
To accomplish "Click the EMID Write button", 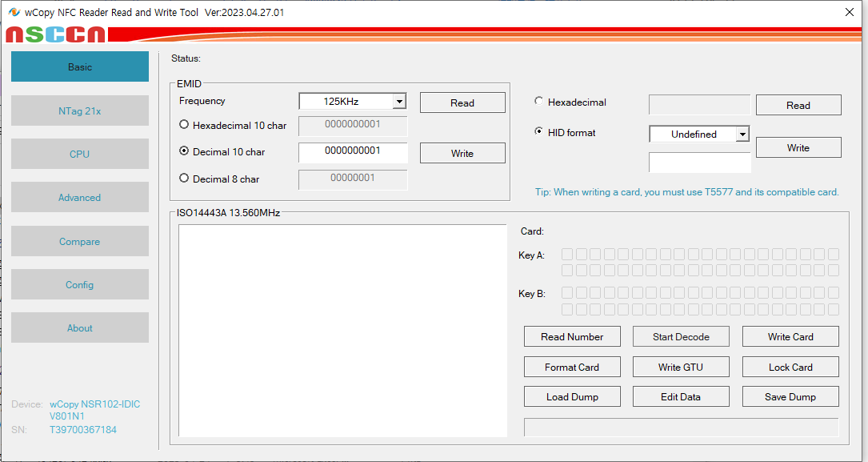I will click(x=462, y=153).
